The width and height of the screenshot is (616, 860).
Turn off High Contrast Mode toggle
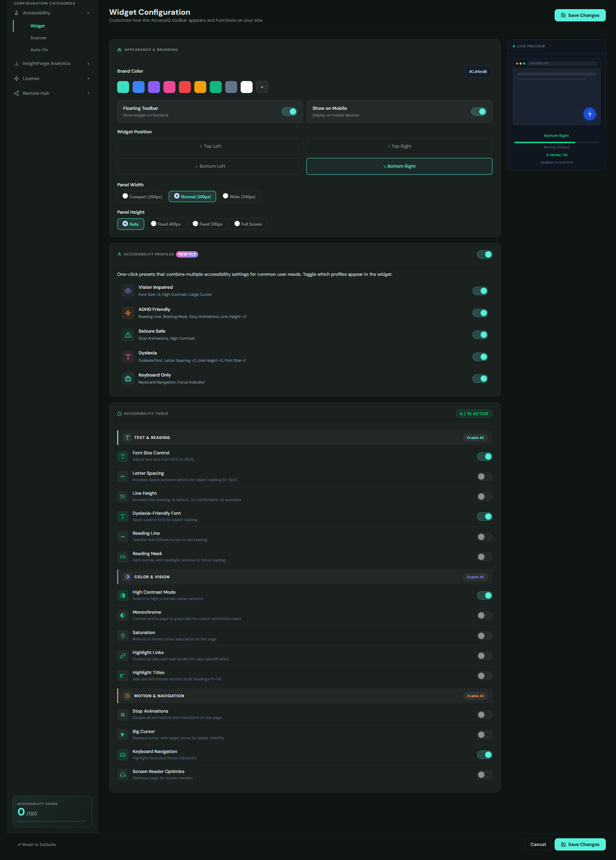coord(484,595)
